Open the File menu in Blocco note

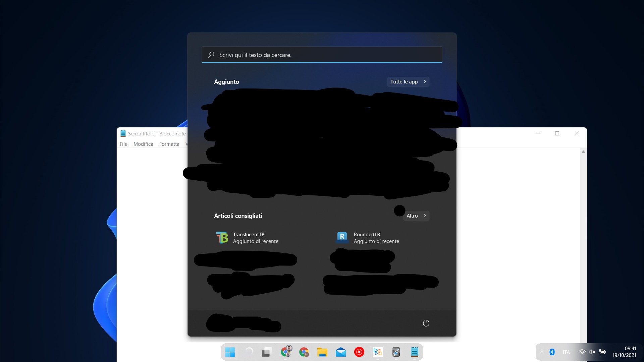123,144
